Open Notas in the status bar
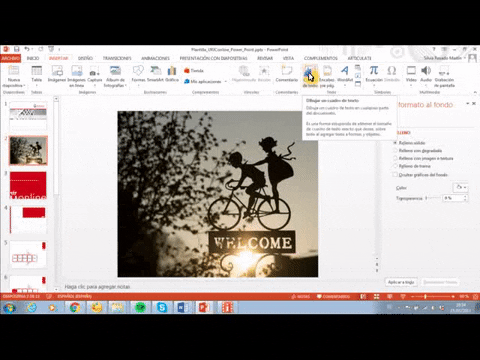Viewport: 480px width, 360px height. tap(301, 296)
